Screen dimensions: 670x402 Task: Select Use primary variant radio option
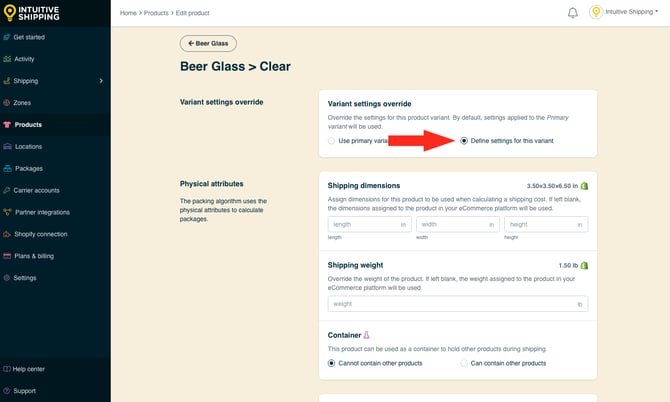click(333, 141)
